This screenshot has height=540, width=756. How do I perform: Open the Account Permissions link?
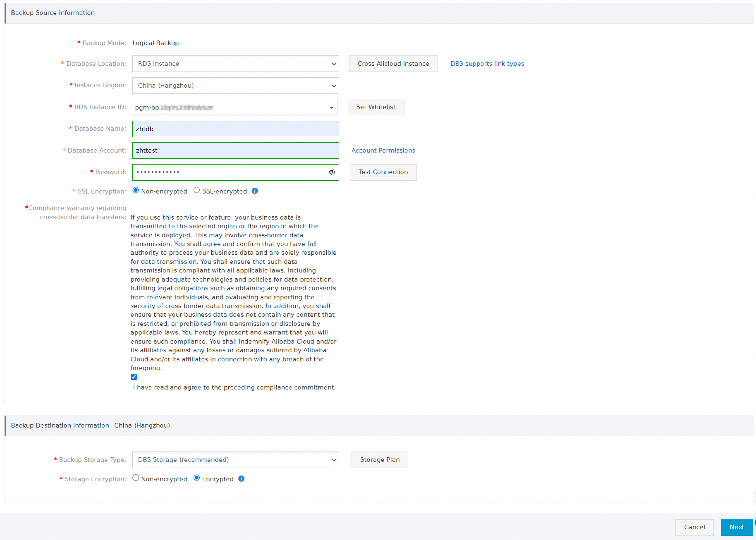click(x=383, y=151)
